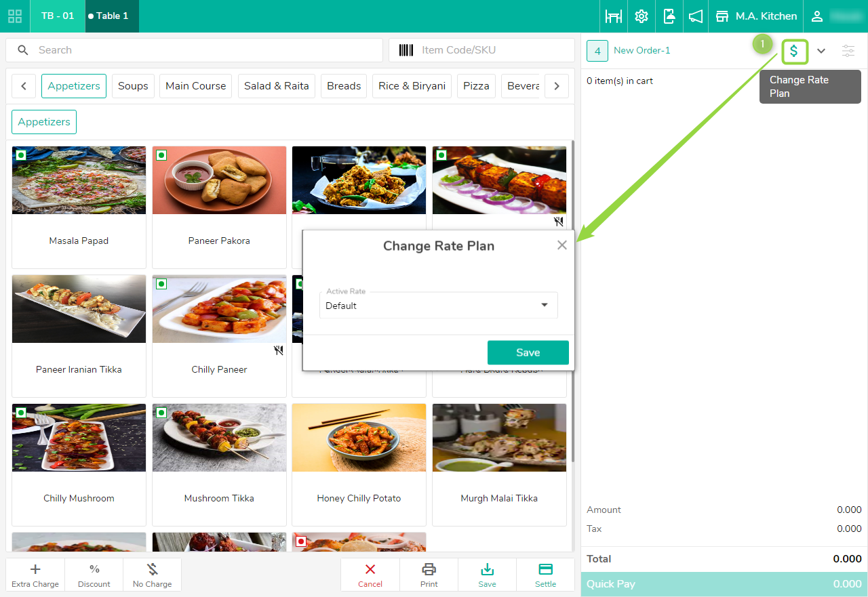
Task: Select the Soups category tab
Action: tap(133, 86)
